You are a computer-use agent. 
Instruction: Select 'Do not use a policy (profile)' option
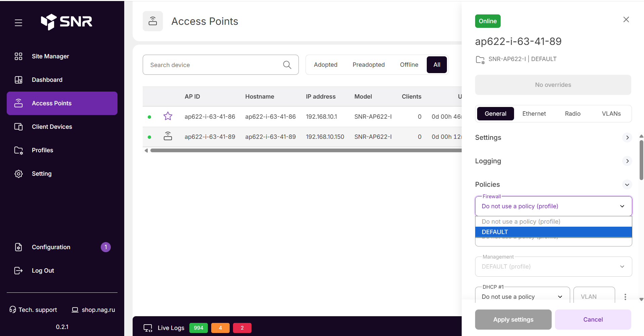(554, 222)
